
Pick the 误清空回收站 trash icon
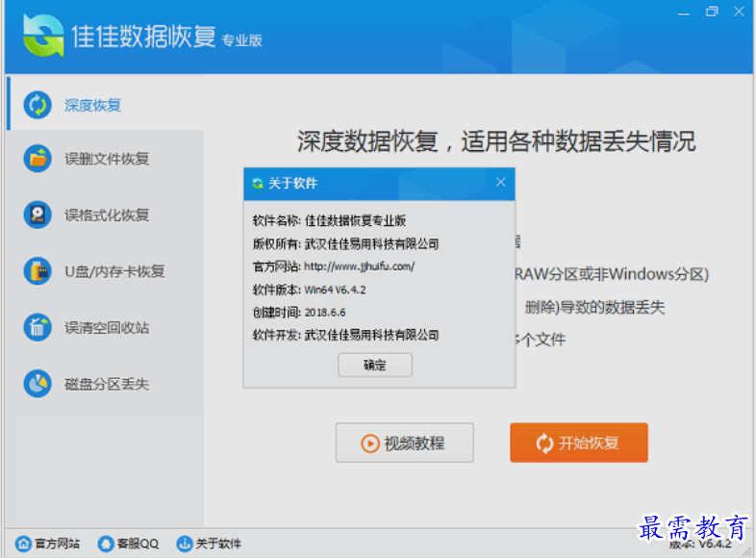pos(38,327)
